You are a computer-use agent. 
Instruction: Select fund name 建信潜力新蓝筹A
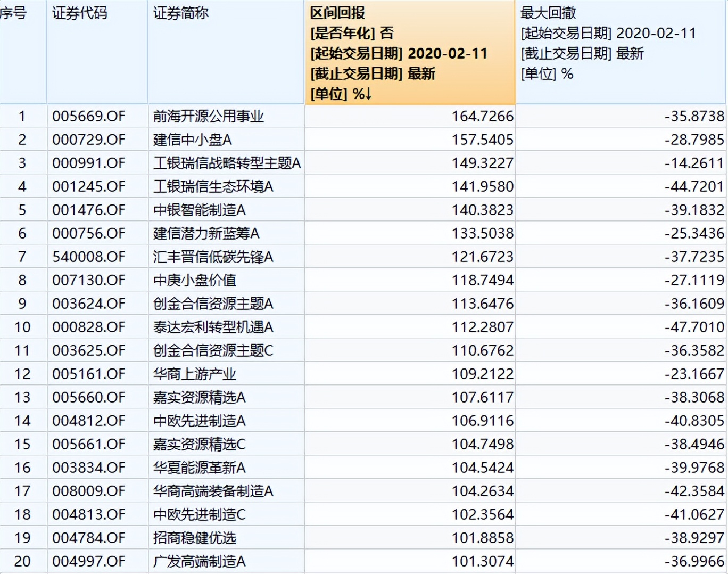tap(206, 233)
